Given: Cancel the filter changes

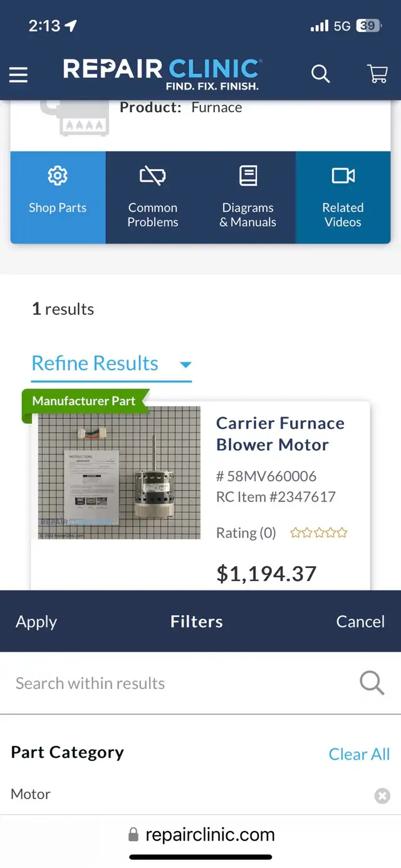Looking at the screenshot, I should pyautogui.click(x=360, y=621).
